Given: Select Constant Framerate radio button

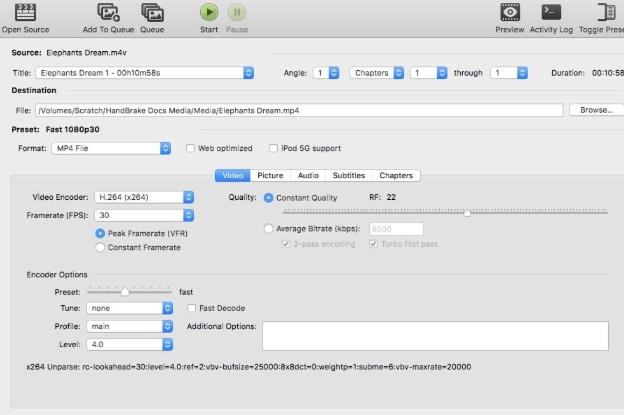Looking at the screenshot, I should 100,247.
